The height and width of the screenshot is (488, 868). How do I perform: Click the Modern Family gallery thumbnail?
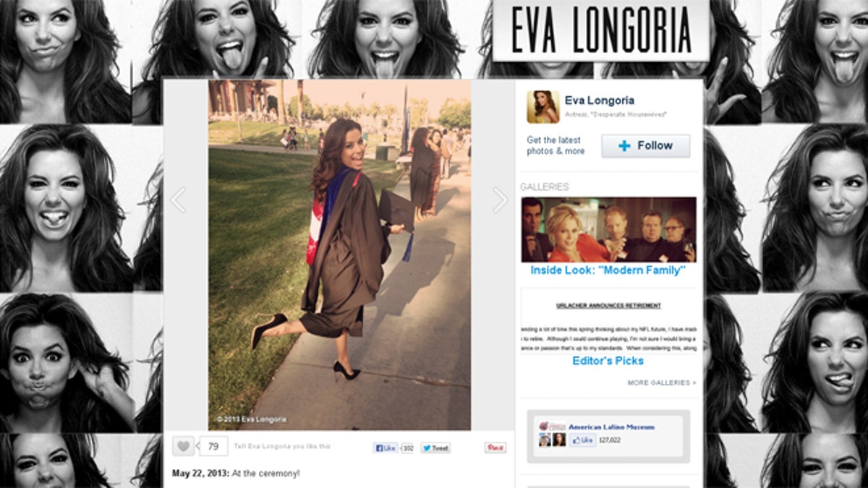tap(608, 229)
